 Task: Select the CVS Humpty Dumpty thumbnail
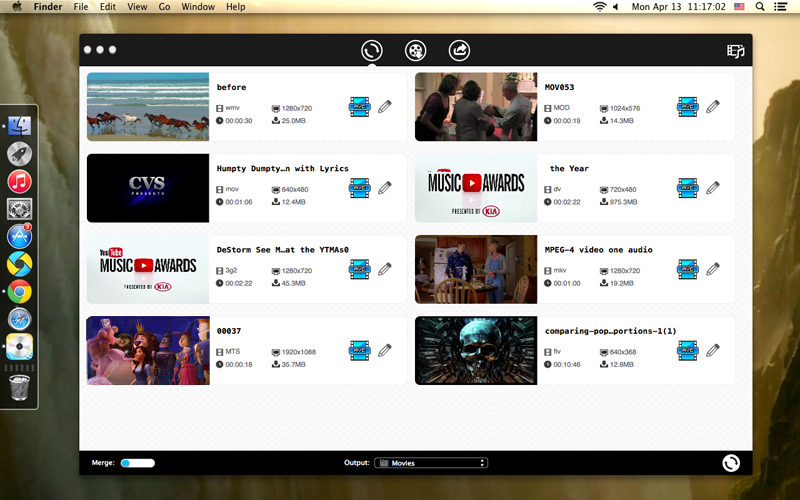(148, 188)
